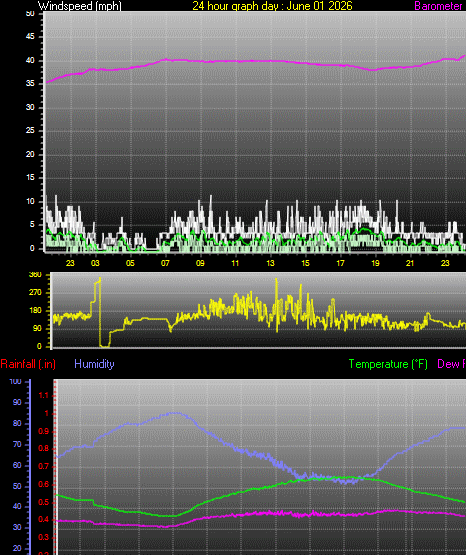Click the 60 mark on humidity axis
466x555 pixels.
(x=17, y=465)
